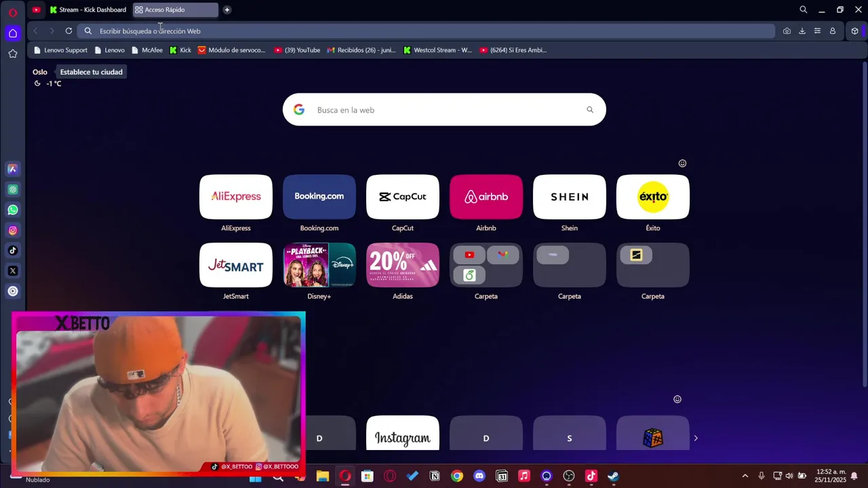Open the WhatsApp sidebar messenger
The height and width of the screenshot is (488, 868).
(12, 209)
